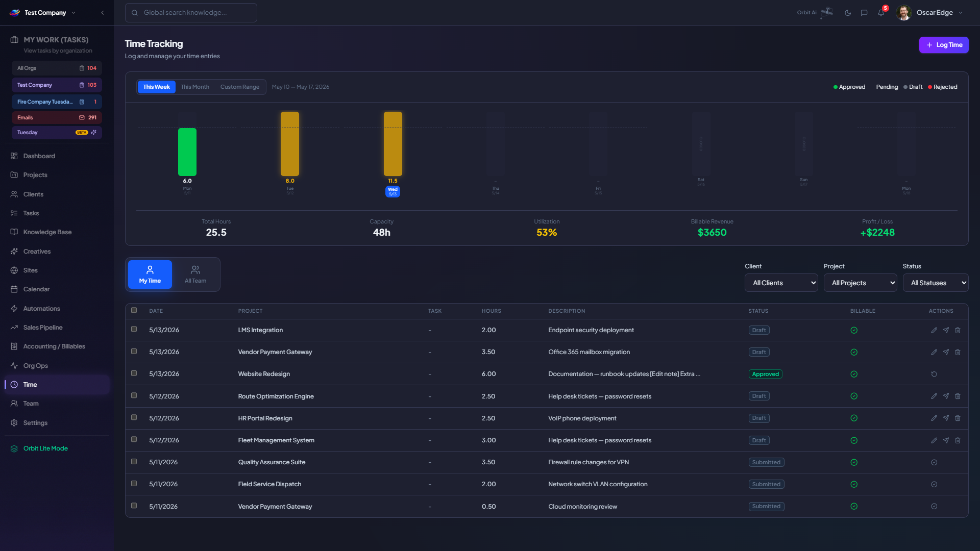Open Projects in sidebar
The width and height of the screenshot is (980, 551).
[x=57, y=175]
